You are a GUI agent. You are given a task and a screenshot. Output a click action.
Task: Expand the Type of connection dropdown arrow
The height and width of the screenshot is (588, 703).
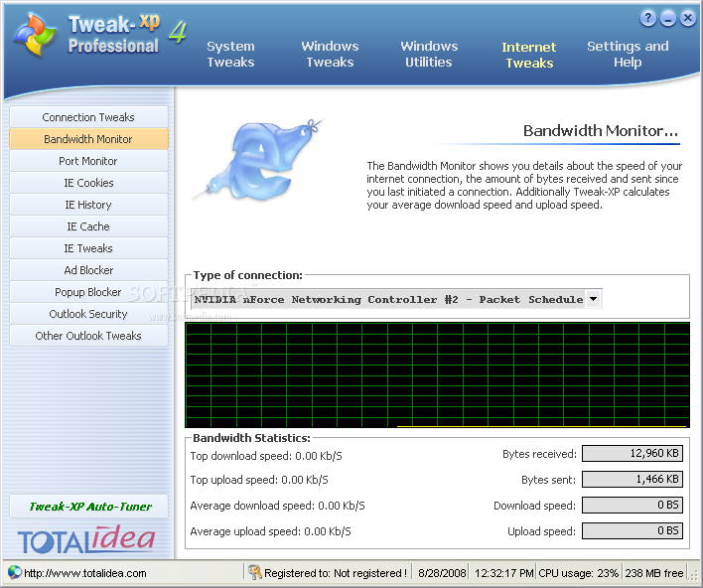(593, 299)
